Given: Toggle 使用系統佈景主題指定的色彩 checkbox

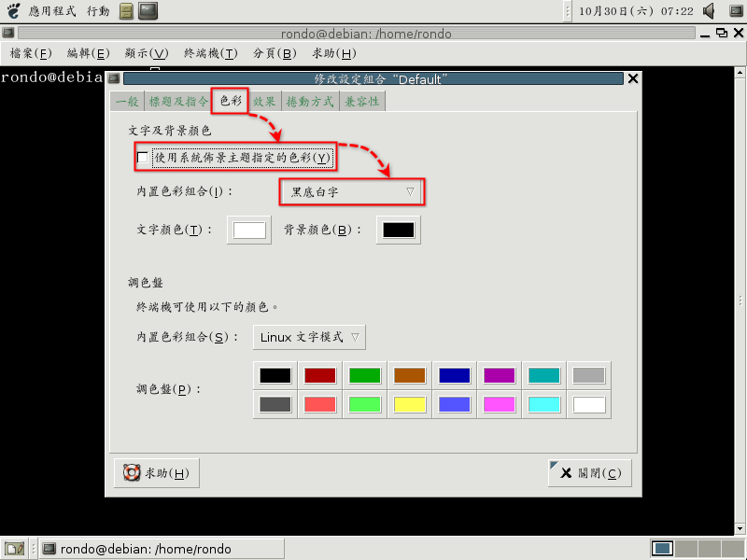Looking at the screenshot, I should tap(143, 158).
